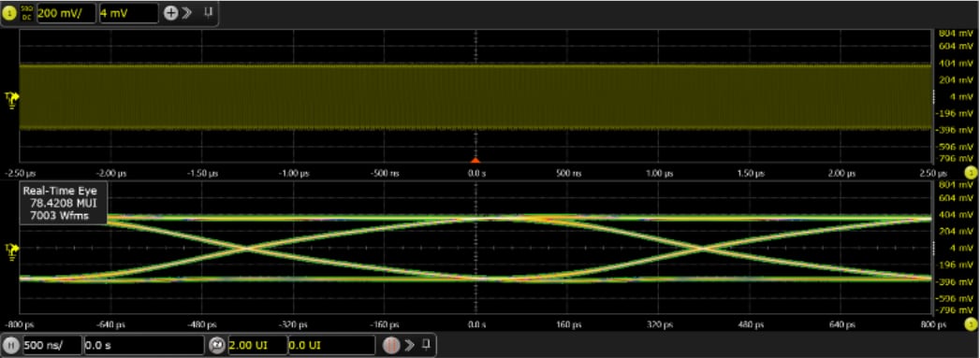Add a new channel with plus icon

tap(170, 12)
